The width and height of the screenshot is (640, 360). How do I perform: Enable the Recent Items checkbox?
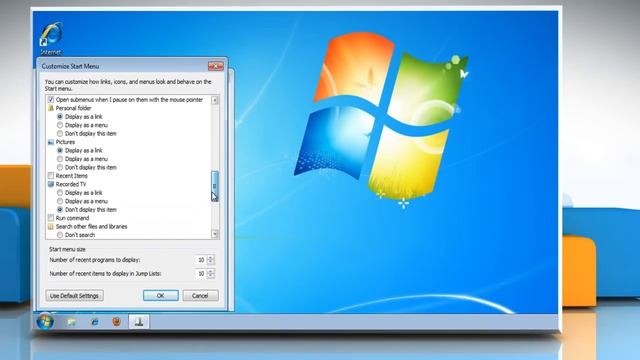pyautogui.click(x=51, y=176)
